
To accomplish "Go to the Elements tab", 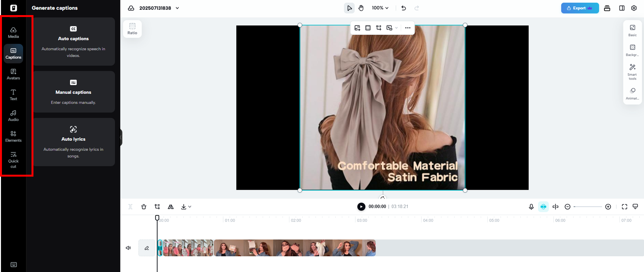I will pyautogui.click(x=13, y=136).
